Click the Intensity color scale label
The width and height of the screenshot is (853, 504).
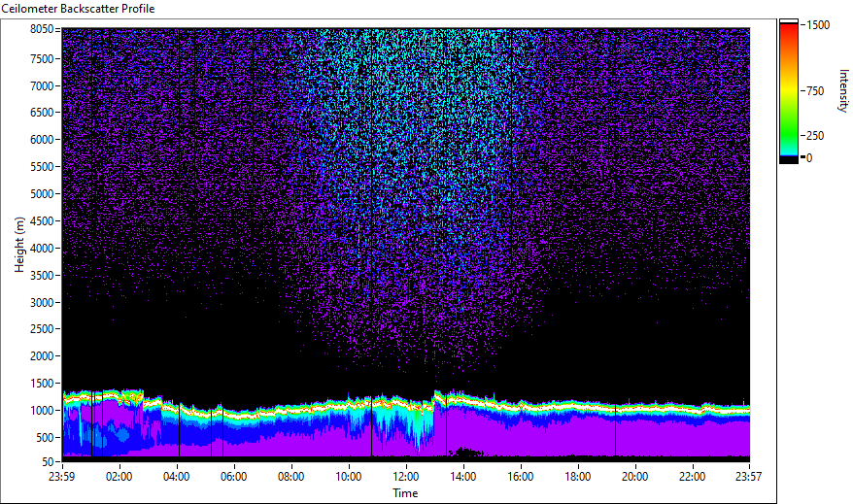(843, 90)
